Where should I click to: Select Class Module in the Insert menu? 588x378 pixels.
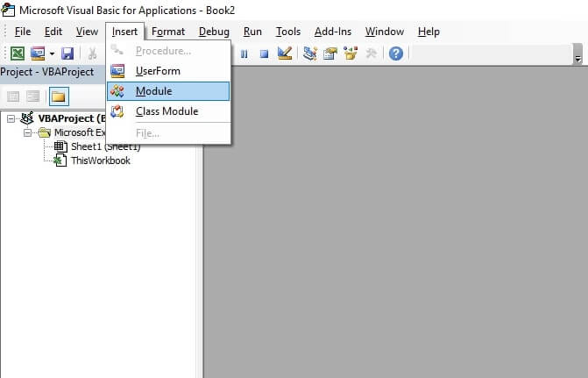(166, 111)
